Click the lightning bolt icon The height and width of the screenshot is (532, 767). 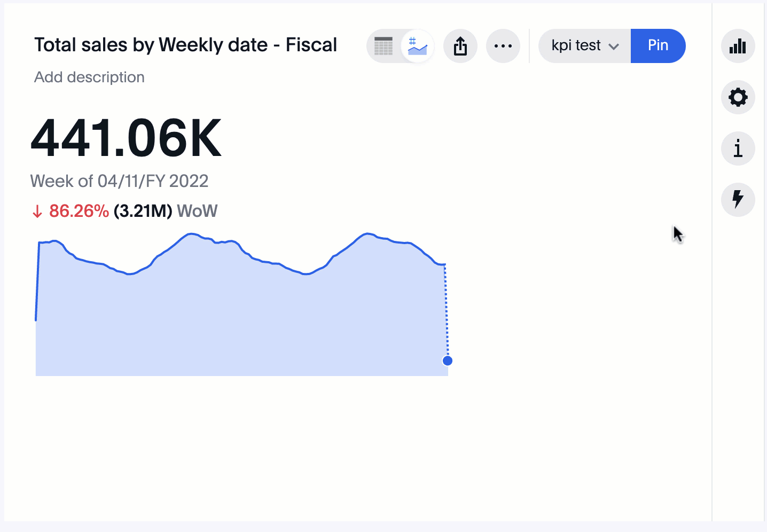click(738, 199)
